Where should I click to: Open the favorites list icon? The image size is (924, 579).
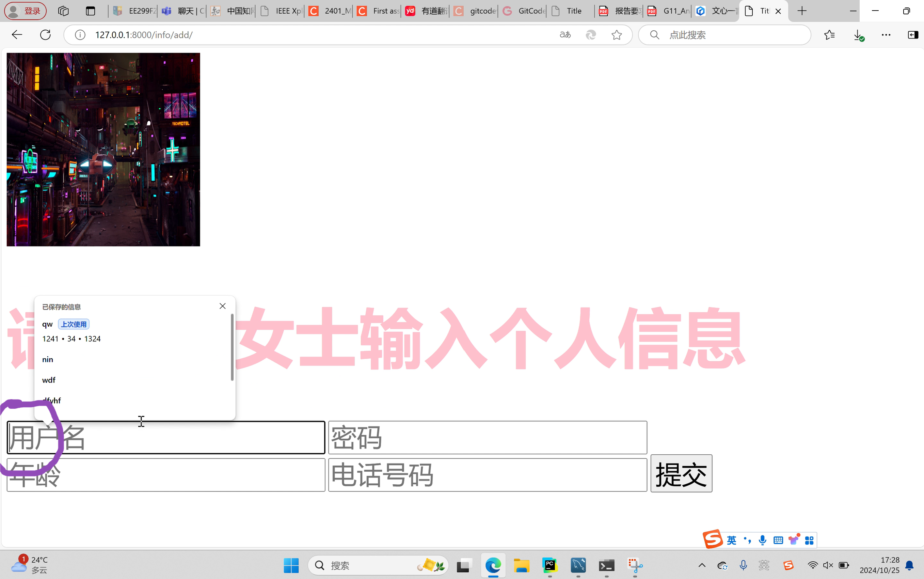tap(829, 35)
